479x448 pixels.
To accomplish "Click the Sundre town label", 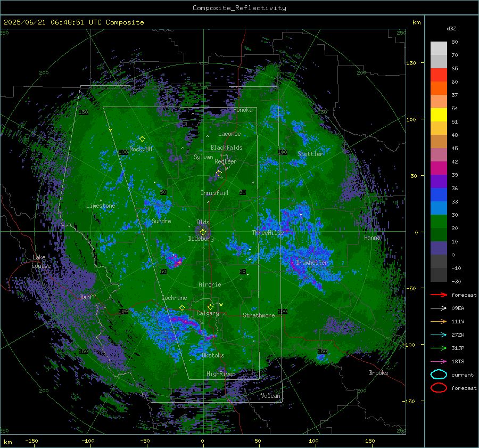I will pyautogui.click(x=161, y=221).
